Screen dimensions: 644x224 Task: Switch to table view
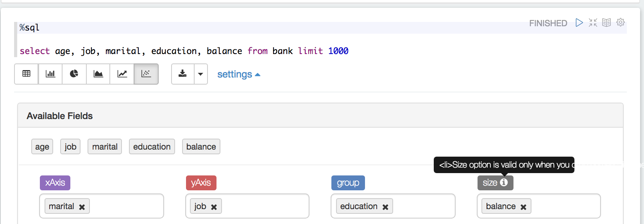[x=27, y=74]
